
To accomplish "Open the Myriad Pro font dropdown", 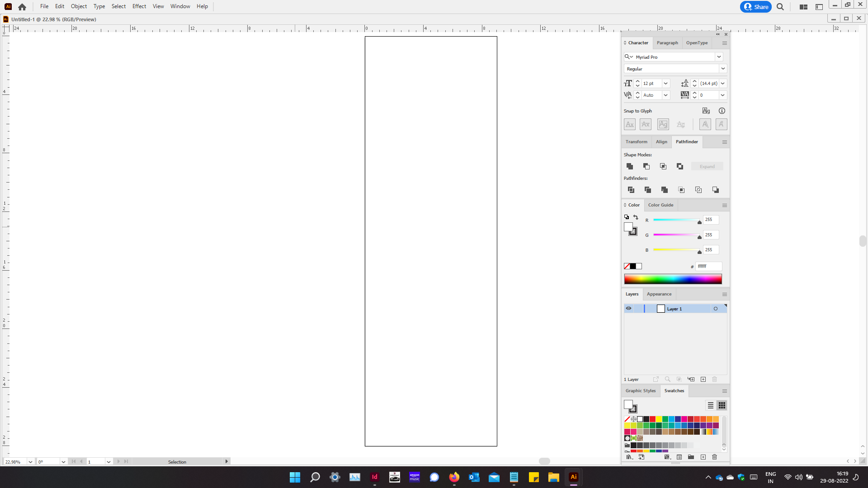I will click(719, 56).
